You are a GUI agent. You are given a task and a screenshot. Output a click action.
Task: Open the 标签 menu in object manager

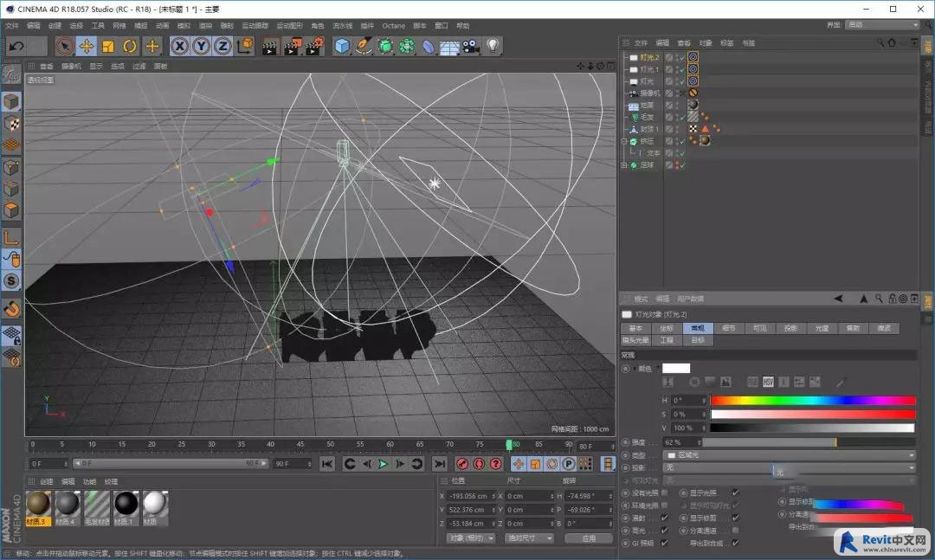point(727,43)
